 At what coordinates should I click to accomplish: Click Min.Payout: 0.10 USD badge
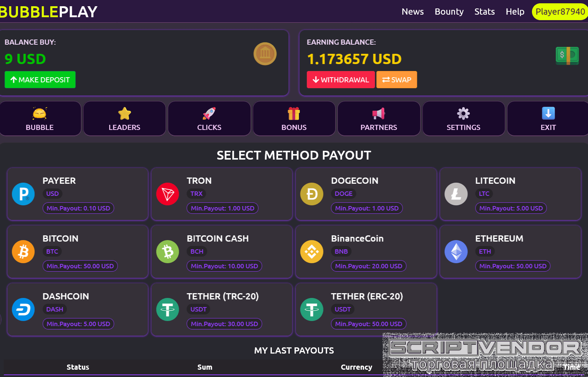click(78, 208)
